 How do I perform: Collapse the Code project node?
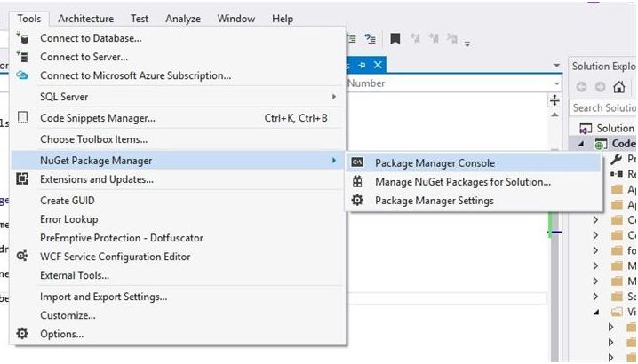coord(581,144)
